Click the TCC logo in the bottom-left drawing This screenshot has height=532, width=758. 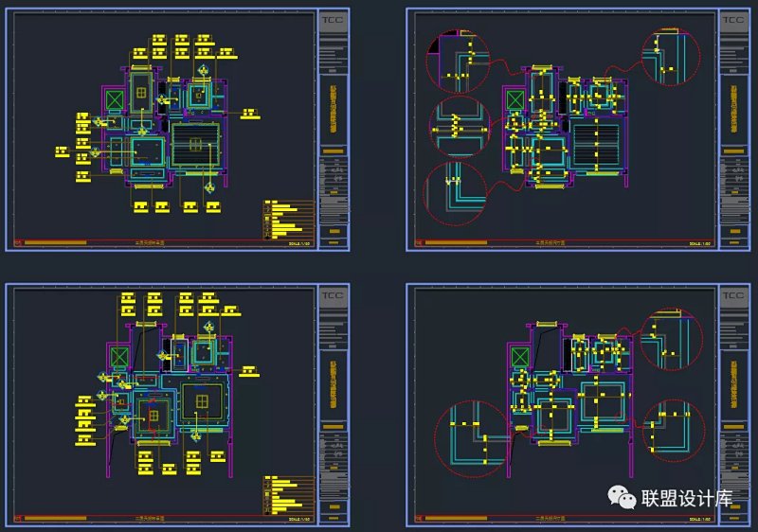point(333,295)
